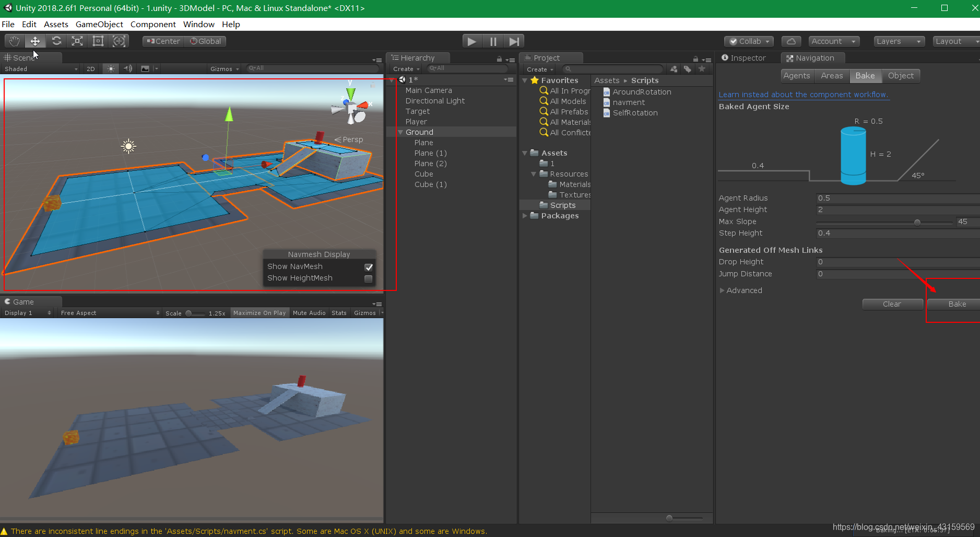This screenshot has height=537, width=980.
Task: Lock the Project panel
Action: point(695,59)
